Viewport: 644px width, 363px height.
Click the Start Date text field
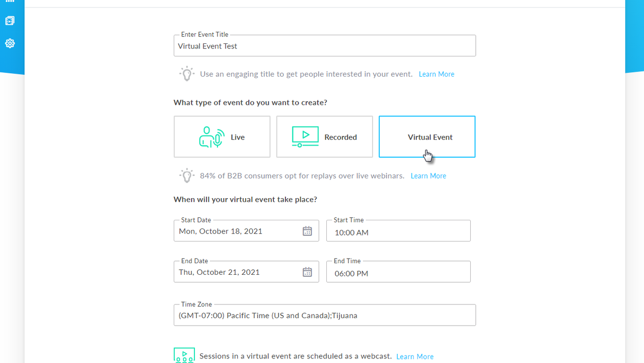tap(237, 231)
